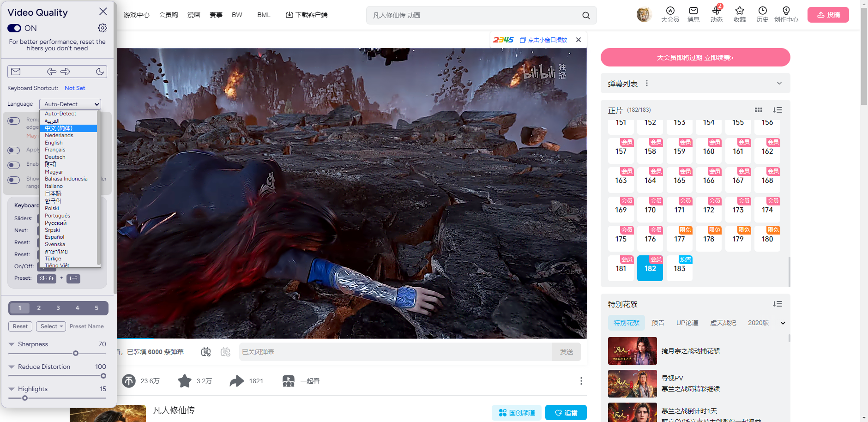Viewport: 868px width, 422px height.
Task: Click the Sharpness slider handle
Action: pyautogui.click(x=76, y=354)
